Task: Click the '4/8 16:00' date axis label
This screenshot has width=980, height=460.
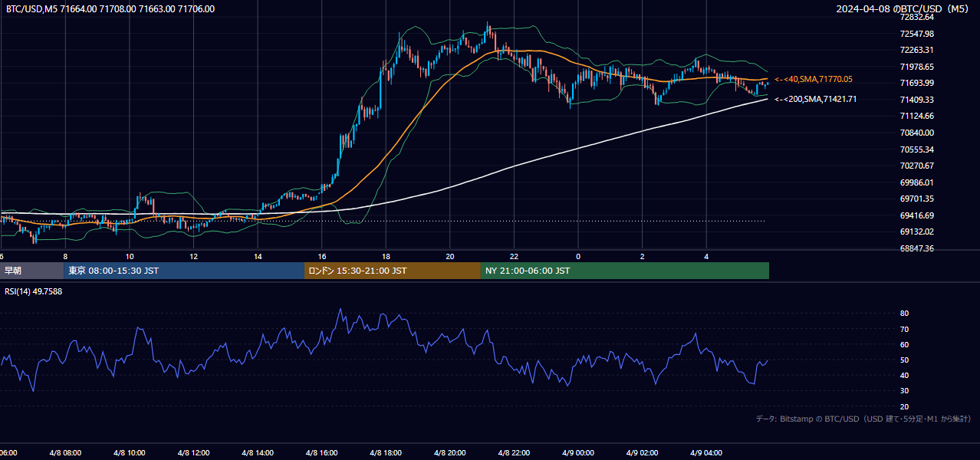Action: tap(322, 453)
